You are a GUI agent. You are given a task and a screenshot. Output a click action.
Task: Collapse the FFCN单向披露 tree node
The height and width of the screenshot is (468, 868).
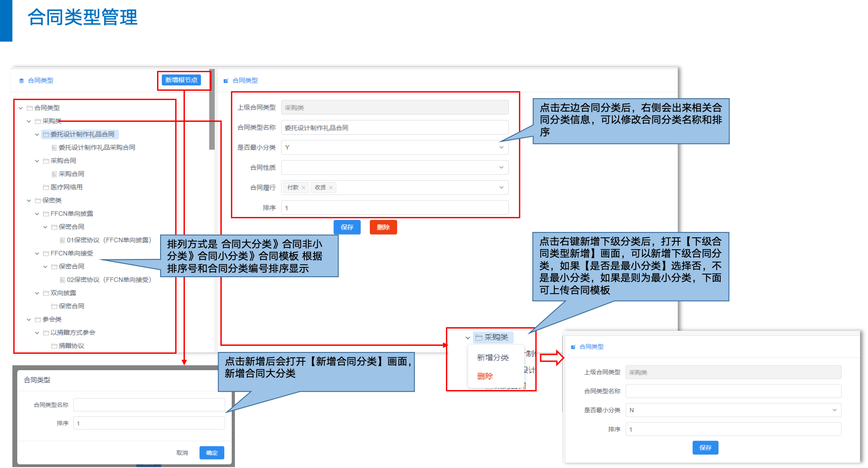[37, 214]
